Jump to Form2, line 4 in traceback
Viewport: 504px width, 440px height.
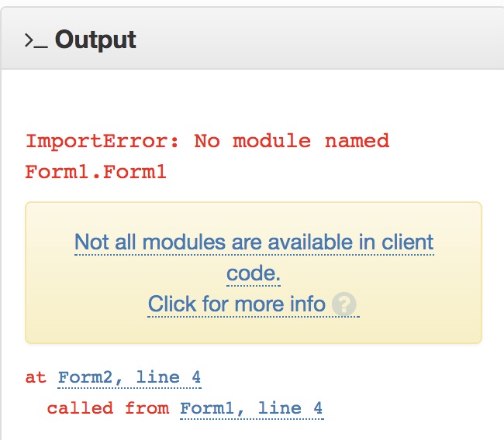tap(129, 377)
